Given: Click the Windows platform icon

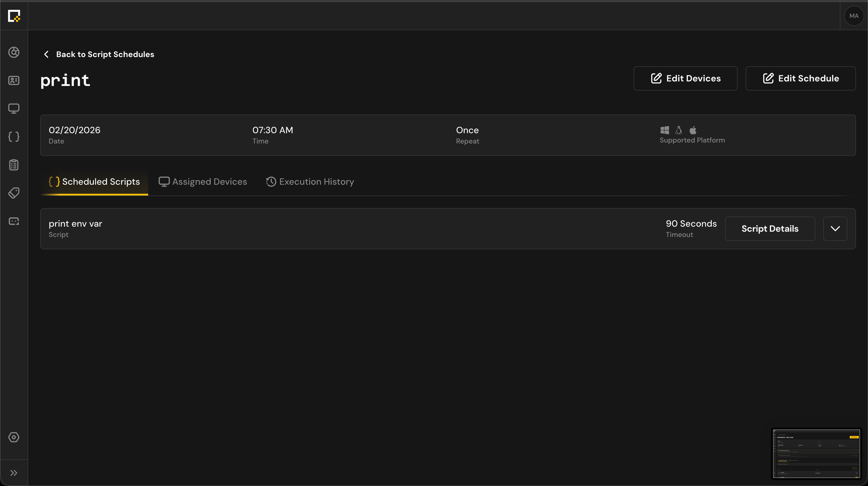Looking at the screenshot, I should point(665,130).
